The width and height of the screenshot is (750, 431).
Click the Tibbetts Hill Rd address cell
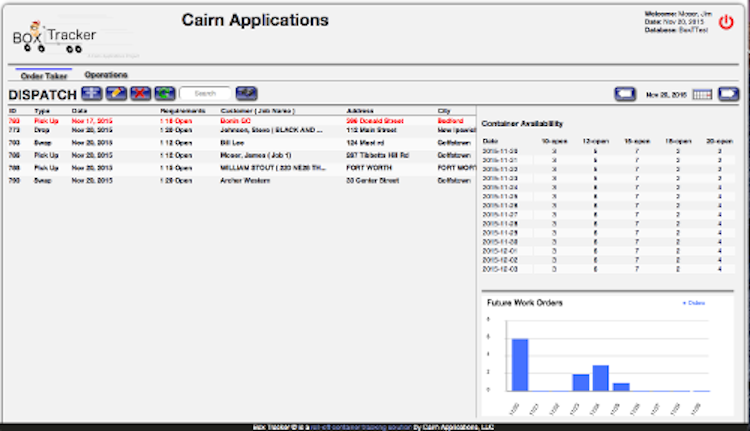point(378,155)
